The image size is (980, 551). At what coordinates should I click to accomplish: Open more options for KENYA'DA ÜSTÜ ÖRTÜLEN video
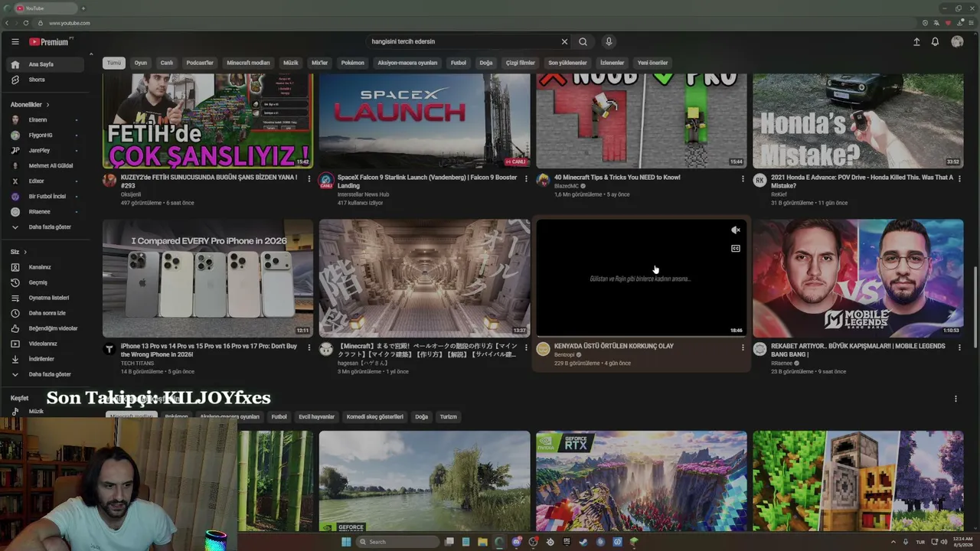[743, 347]
